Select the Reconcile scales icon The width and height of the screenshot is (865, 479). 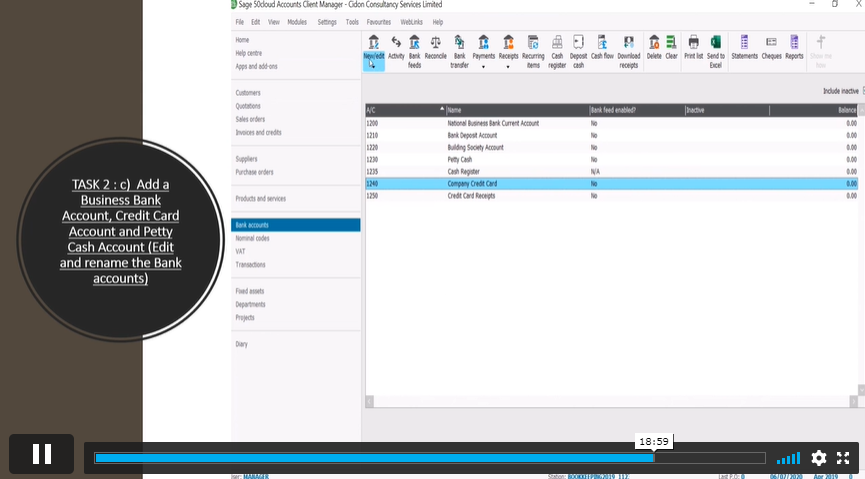click(435, 42)
